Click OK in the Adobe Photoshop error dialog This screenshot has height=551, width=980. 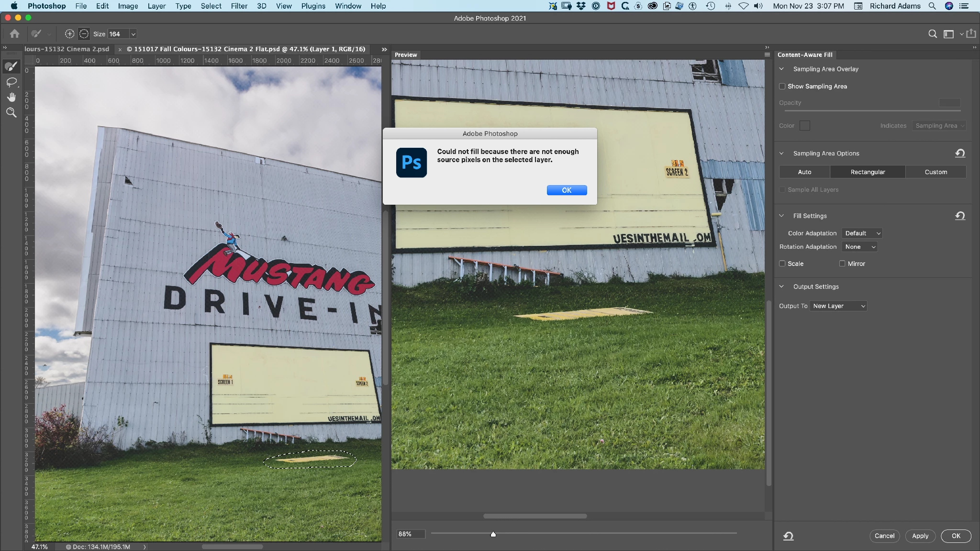[x=567, y=190]
